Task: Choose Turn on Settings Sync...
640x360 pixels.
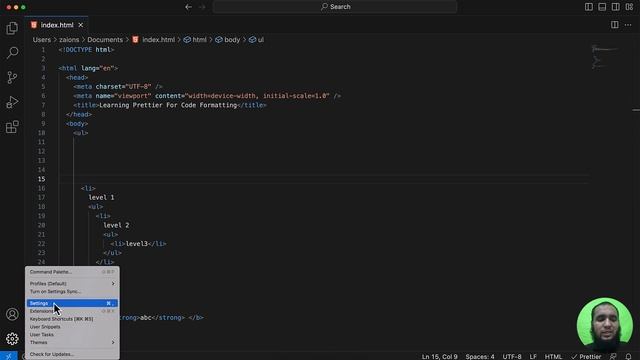Action: 72,292
